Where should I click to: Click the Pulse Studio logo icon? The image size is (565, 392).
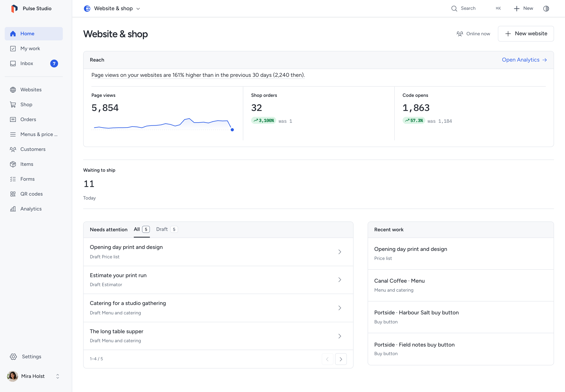coord(14,8)
